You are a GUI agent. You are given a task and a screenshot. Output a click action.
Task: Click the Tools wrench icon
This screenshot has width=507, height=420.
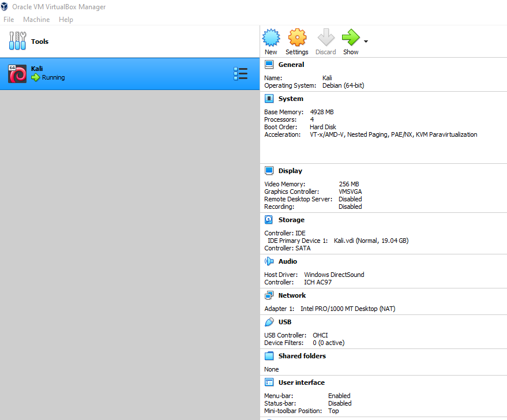pyautogui.click(x=17, y=42)
